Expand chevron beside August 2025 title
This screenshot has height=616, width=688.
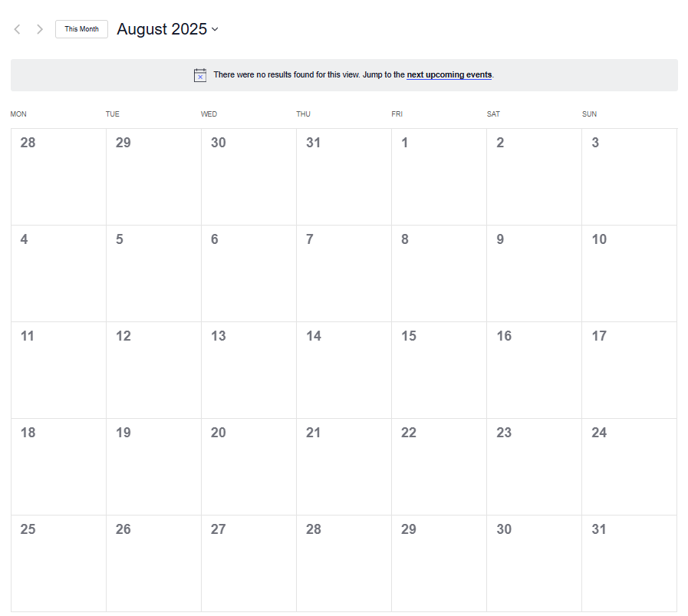[215, 29]
